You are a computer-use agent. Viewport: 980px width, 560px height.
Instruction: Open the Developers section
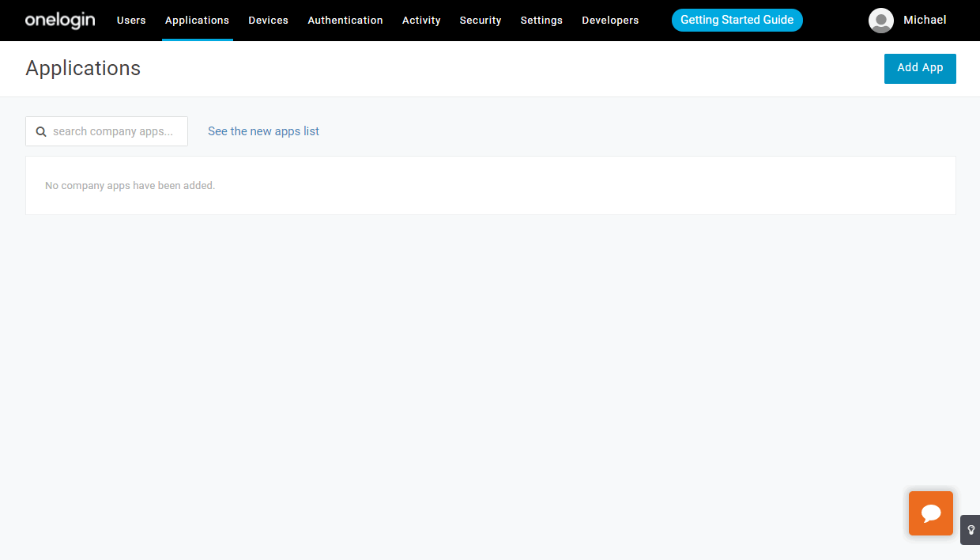[610, 21]
